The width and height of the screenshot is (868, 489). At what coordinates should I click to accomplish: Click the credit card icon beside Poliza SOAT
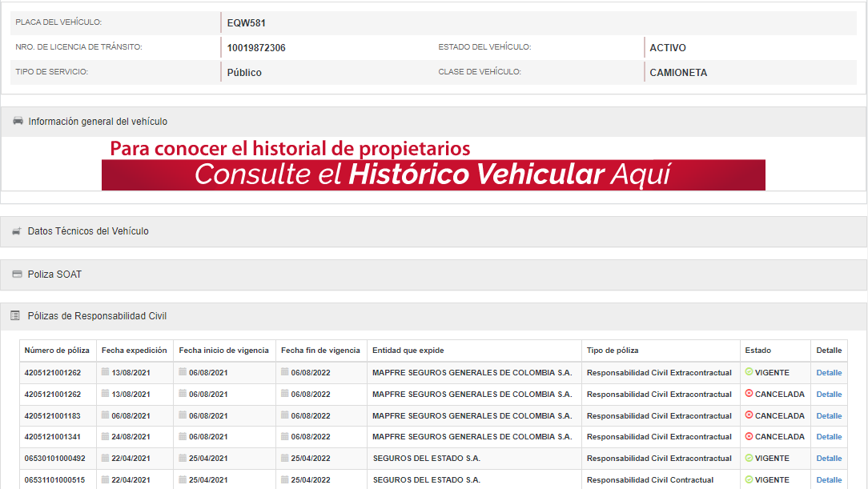coord(17,275)
